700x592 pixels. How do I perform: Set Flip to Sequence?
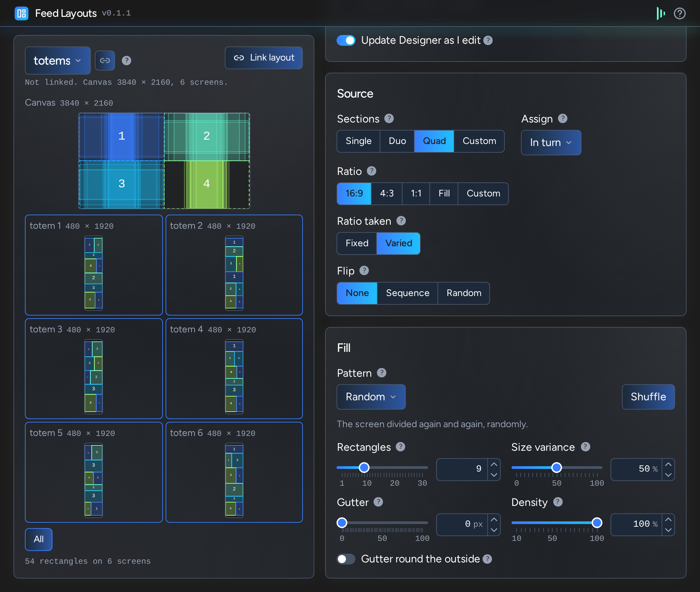pyautogui.click(x=408, y=293)
